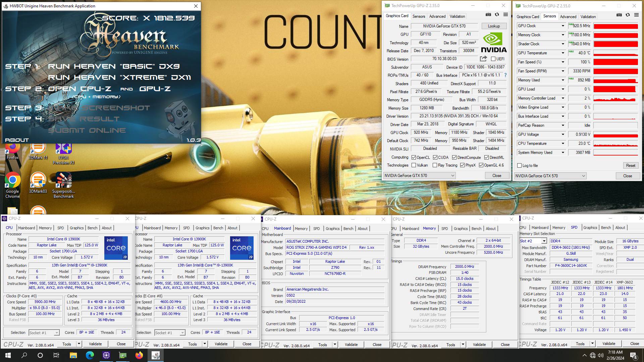Image resolution: width=644 pixels, height=362 pixels.
Task: Click the NVIDIA logo in GPU-Z
Action: 493,43
